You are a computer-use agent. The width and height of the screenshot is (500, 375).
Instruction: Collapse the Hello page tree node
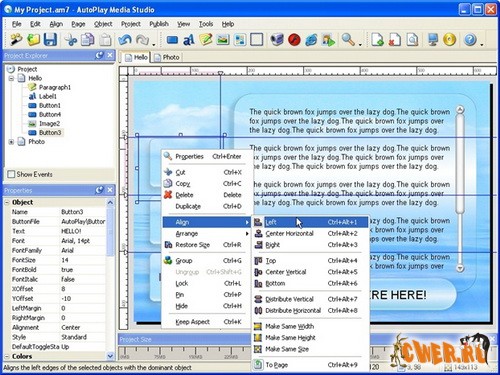click(11, 79)
